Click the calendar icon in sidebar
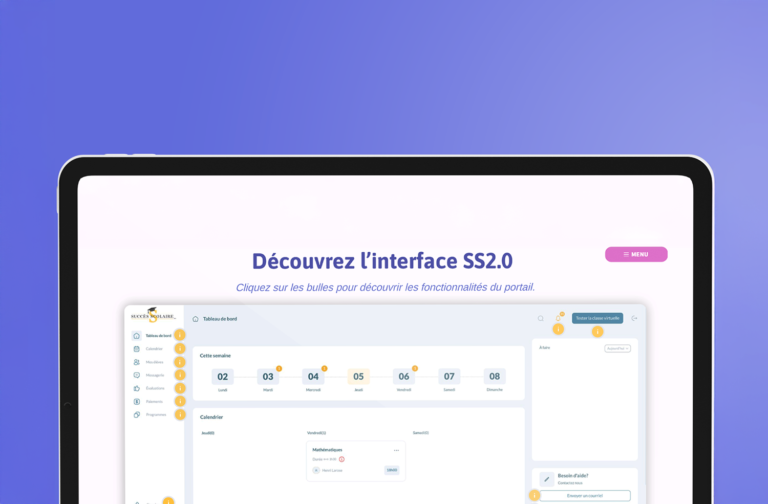The width and height of the screenshot is (768, 504). 137,349
